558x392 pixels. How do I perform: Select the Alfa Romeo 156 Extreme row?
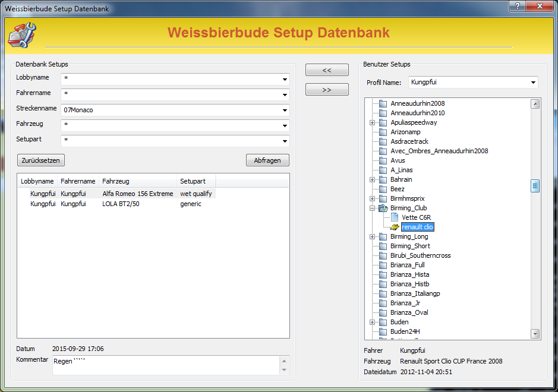tap(137, 194)
